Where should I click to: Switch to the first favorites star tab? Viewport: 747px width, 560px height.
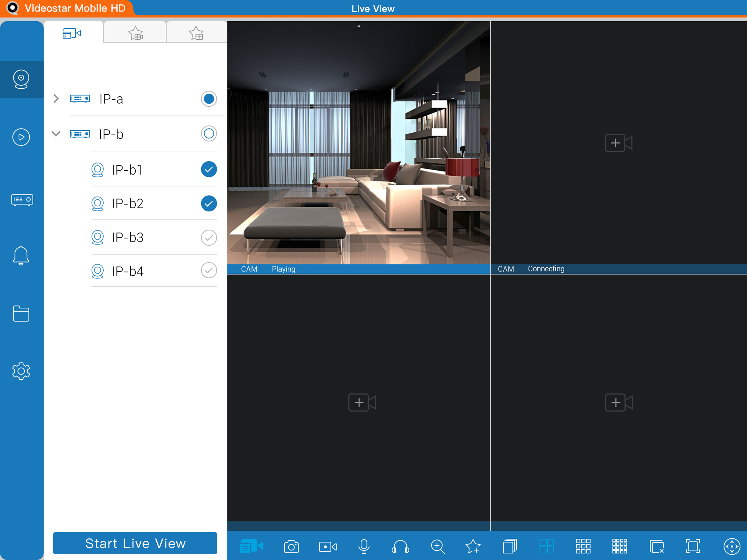[x=135, y=33]
